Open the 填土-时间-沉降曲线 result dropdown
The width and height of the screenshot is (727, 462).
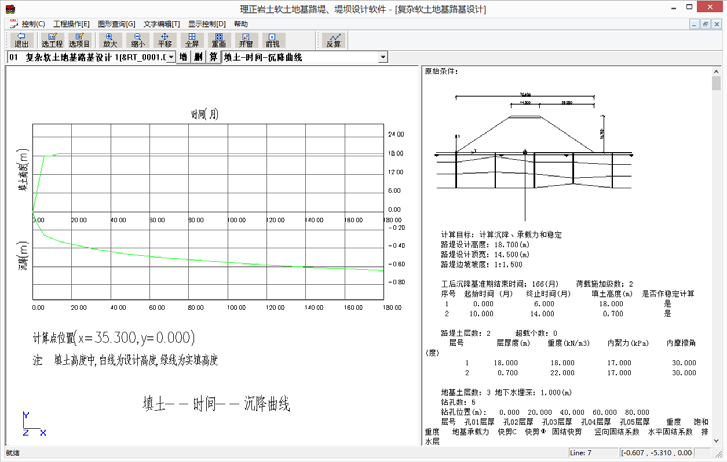coord(383,58)
